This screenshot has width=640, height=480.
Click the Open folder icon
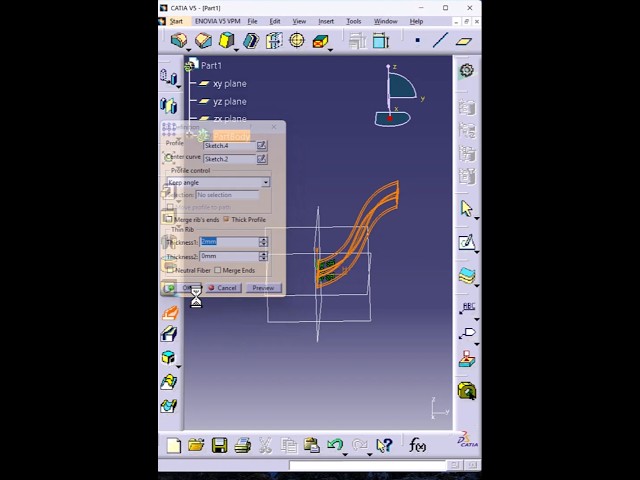(196, 445)
